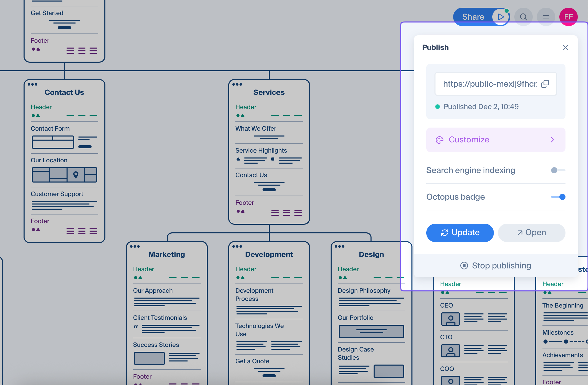Click the Share button
Screen dimensions: 588x385
click(473, 17)
